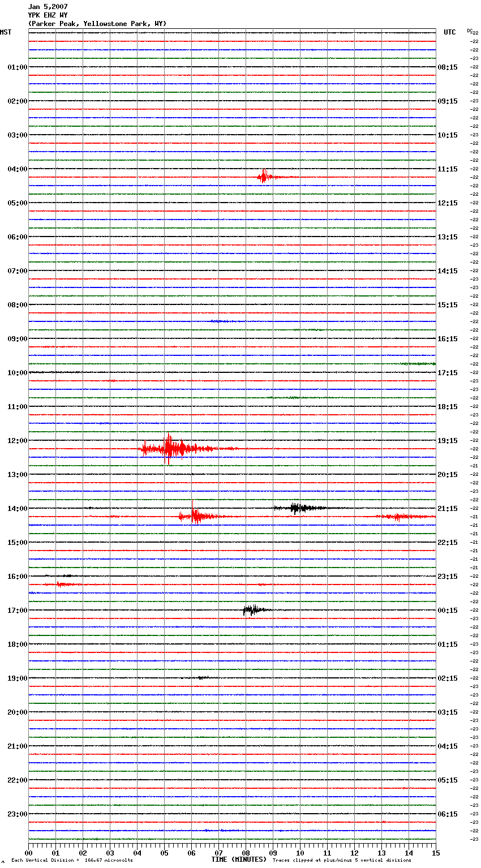Click the UTC label '06:15'
Screen dimensions: 481x868
(448, 814)
